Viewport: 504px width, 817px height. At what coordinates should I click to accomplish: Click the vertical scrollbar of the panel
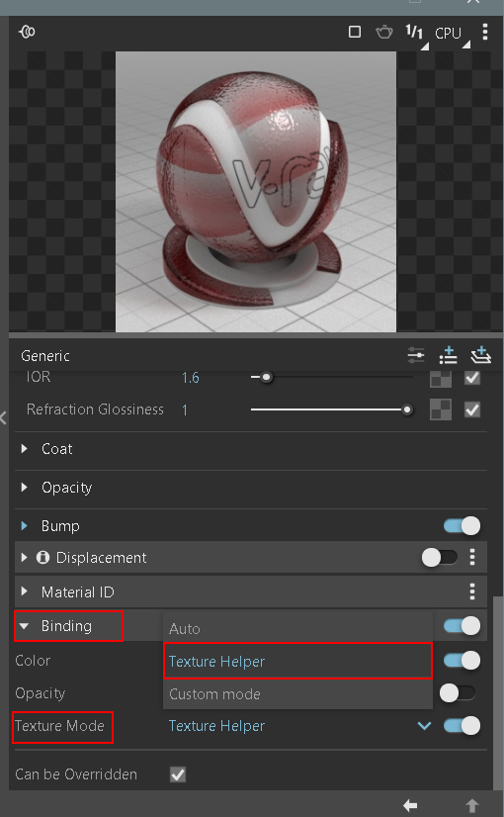[499, 693]
